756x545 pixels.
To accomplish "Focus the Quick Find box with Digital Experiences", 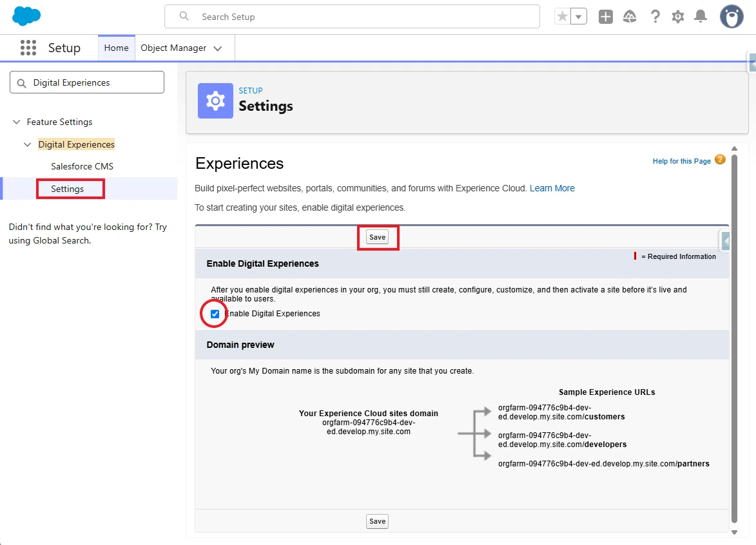I will pyautogui.click(x=87, y=82).
